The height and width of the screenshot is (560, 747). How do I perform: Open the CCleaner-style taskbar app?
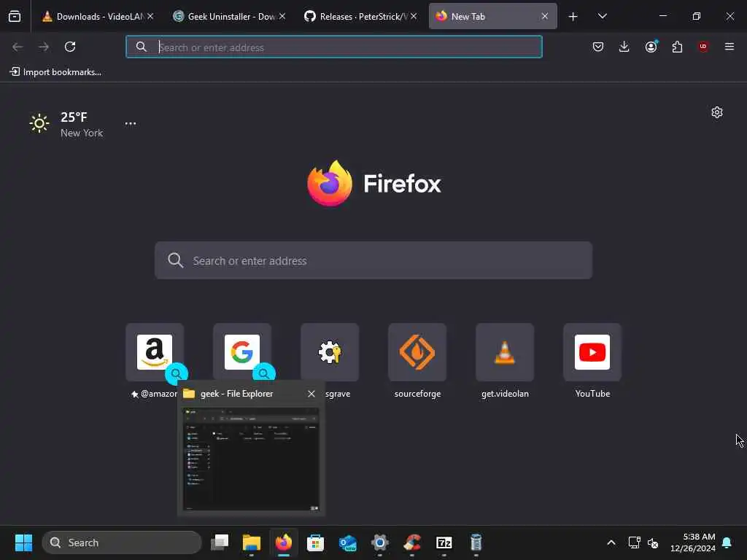(x=412, y=542)
